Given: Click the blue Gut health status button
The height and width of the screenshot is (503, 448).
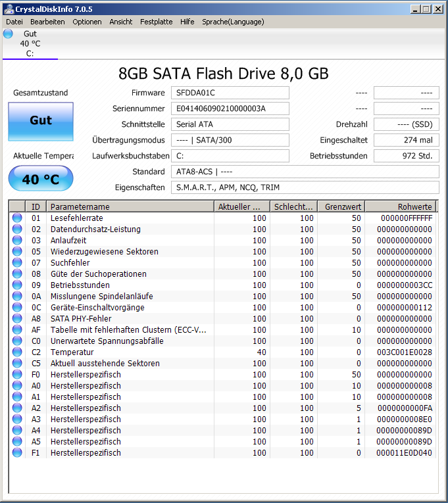Looking at the screenshot, I should tap(41, 122).
